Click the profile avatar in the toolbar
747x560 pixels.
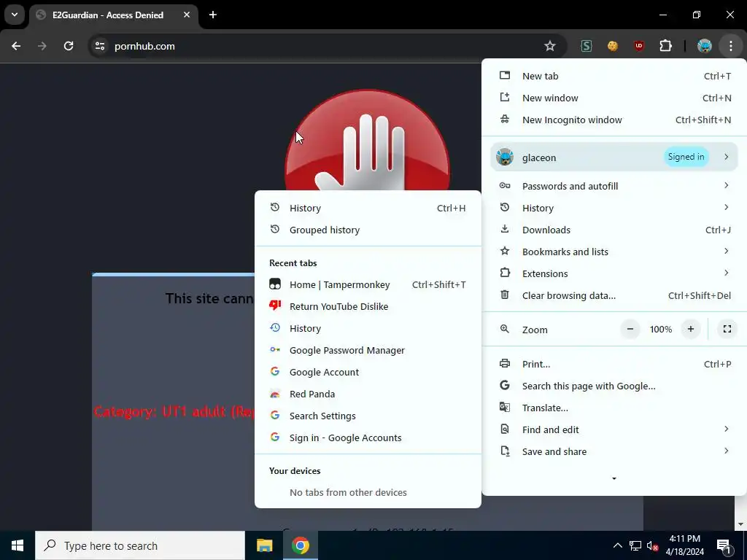click(705, 46)
